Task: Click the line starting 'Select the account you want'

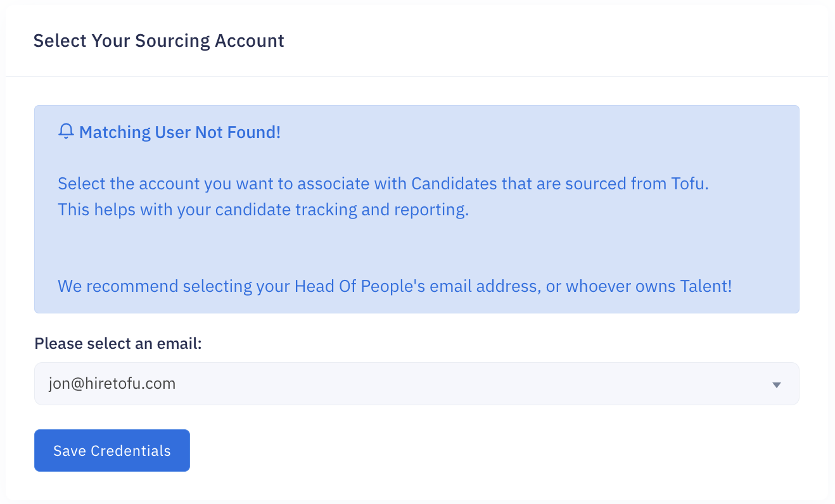Action: click(x=383, y=184)
